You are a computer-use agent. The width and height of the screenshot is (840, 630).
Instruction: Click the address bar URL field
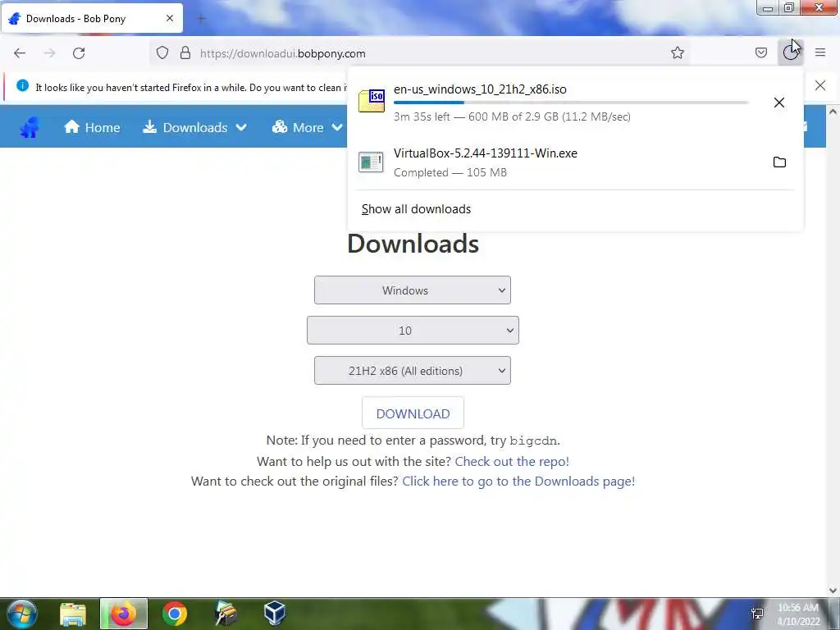(418, 53)
